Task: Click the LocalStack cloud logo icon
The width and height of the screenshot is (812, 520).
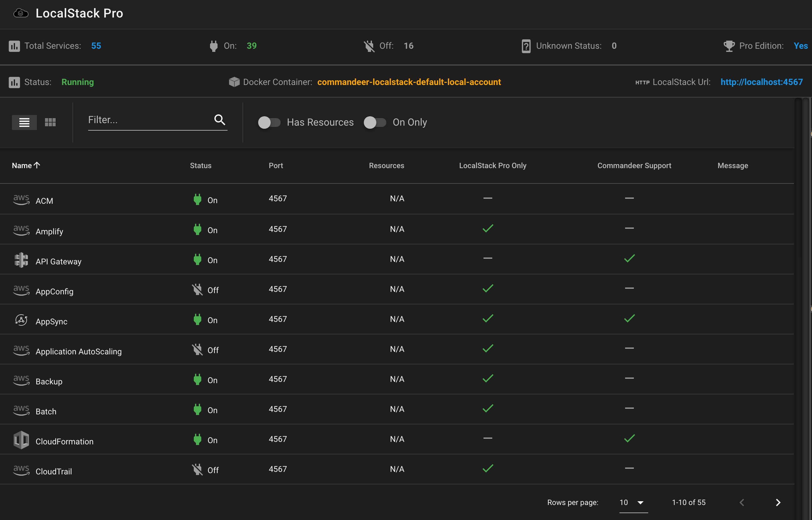Action: pos(21,13)
